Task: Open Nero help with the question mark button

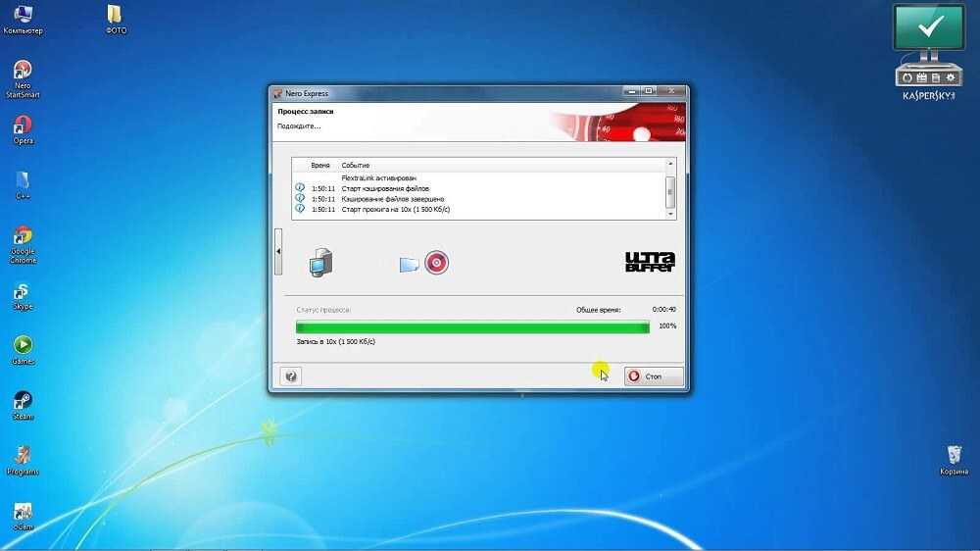Action: coord(290,376)
